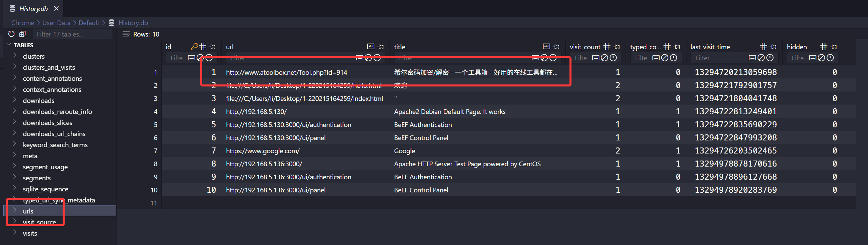This screenshot has width=868, height=245.
Task: Click the number type icon in the id header
Action: pos(203,47)
